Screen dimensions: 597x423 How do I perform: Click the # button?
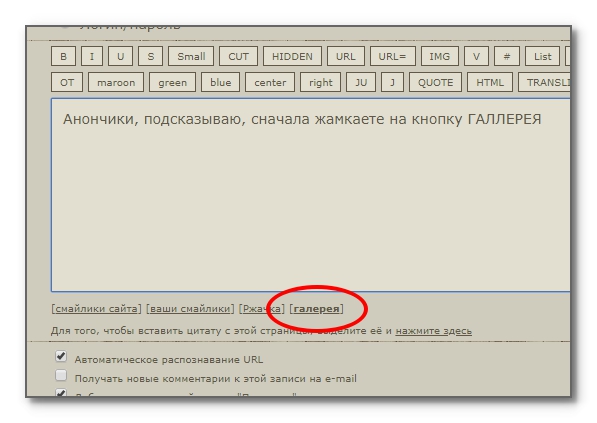[507, 56]
